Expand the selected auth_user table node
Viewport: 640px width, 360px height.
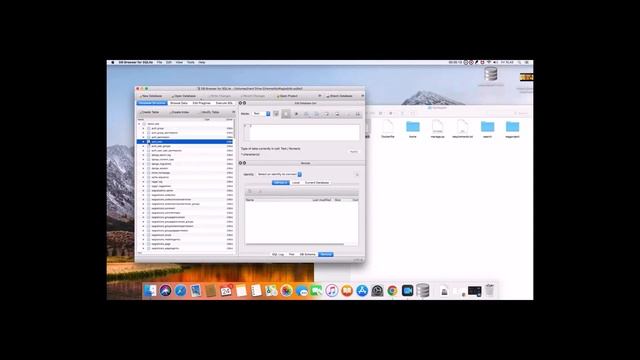(x=143, y=142)
